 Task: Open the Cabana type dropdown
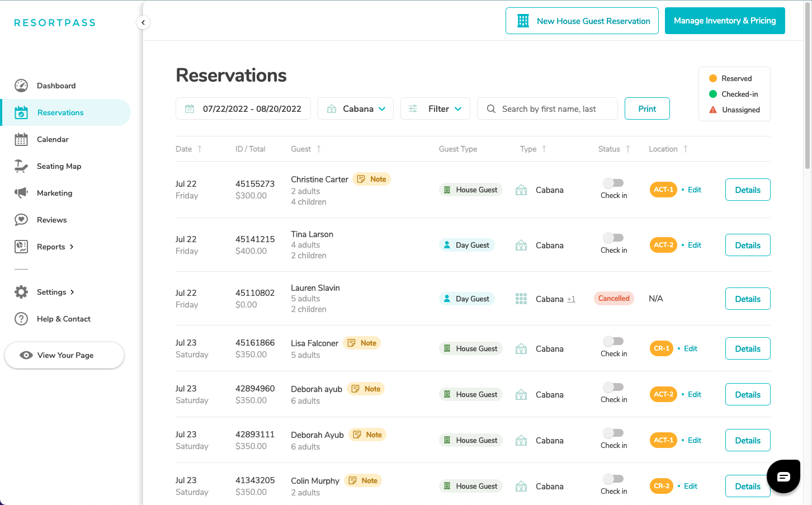(356, 108)
